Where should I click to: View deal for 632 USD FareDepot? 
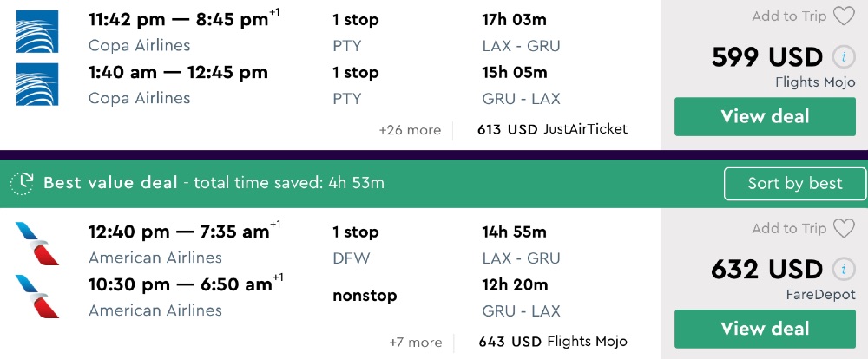click(765, 329)
